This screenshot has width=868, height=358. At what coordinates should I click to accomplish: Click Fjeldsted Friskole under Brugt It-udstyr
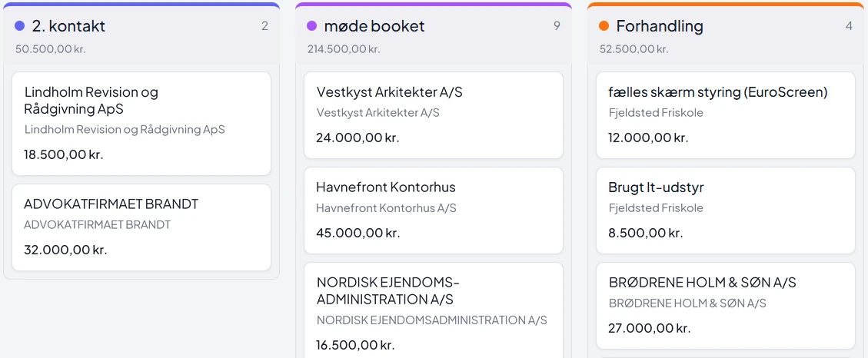click(656, 208)
